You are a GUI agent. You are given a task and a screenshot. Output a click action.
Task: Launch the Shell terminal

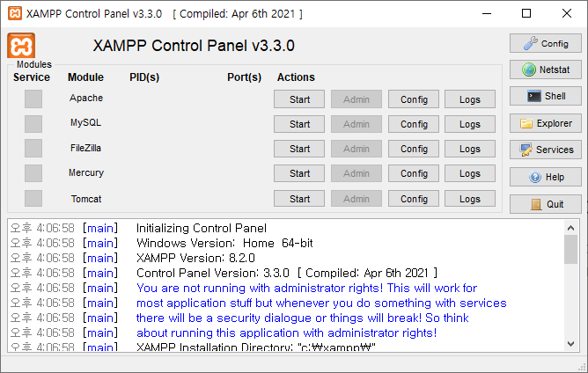coord(545,96)
